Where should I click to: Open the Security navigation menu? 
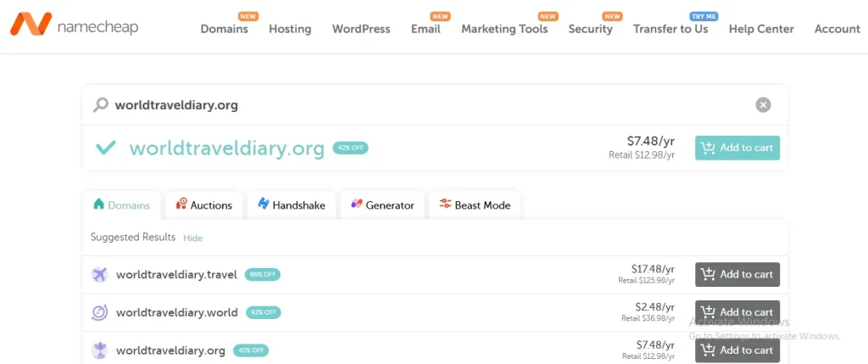coord(590,29)
